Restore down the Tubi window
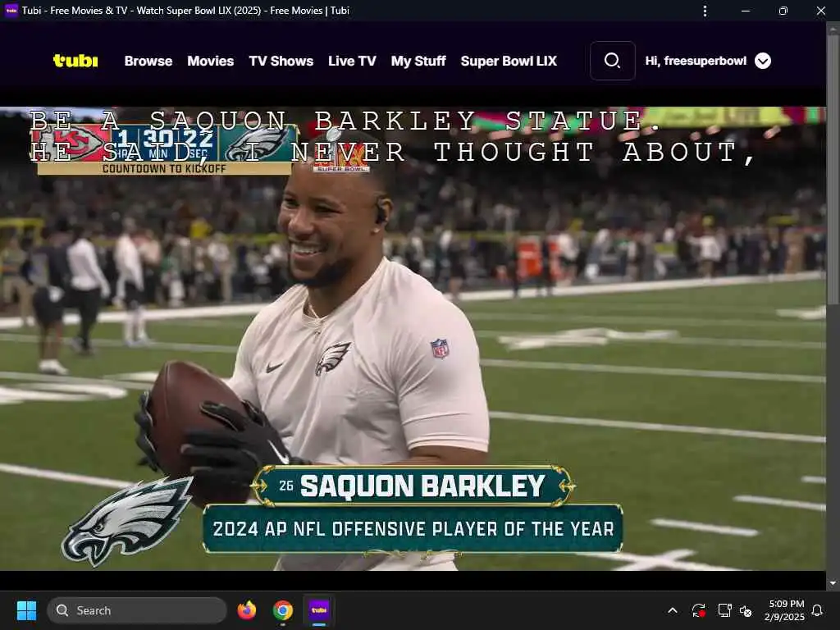Viewport: 840px width, 630px height. (783, 11)
